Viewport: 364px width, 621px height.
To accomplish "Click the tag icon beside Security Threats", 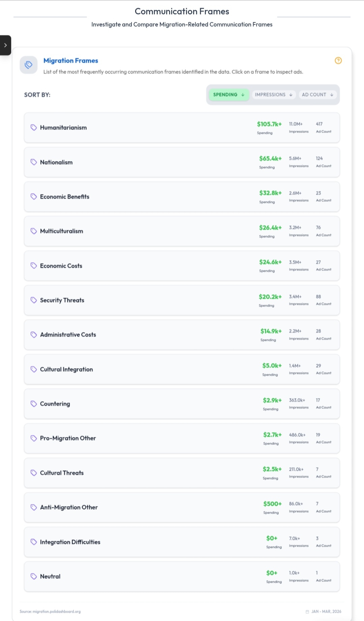I will click(34, 300).
